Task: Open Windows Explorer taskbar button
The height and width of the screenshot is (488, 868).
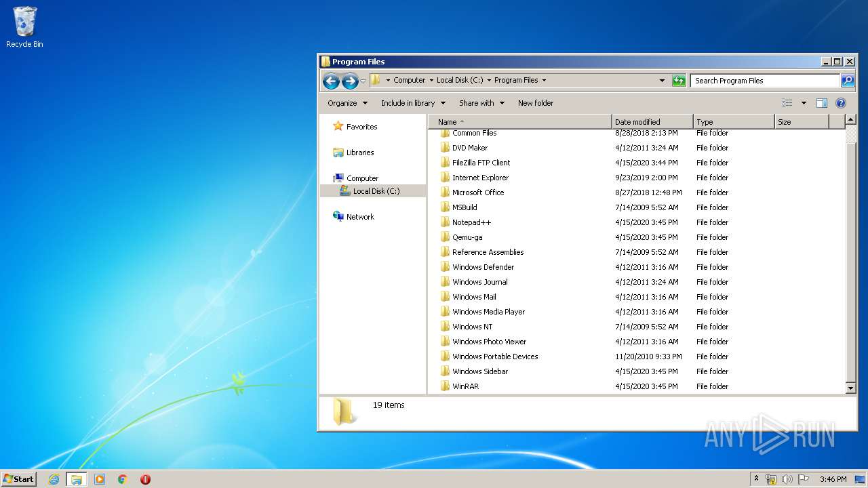Action: coord(76,479)
